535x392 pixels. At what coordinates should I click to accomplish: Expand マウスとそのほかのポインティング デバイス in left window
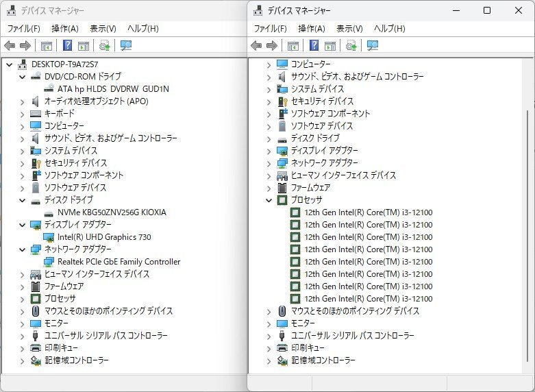coord(23,311)
